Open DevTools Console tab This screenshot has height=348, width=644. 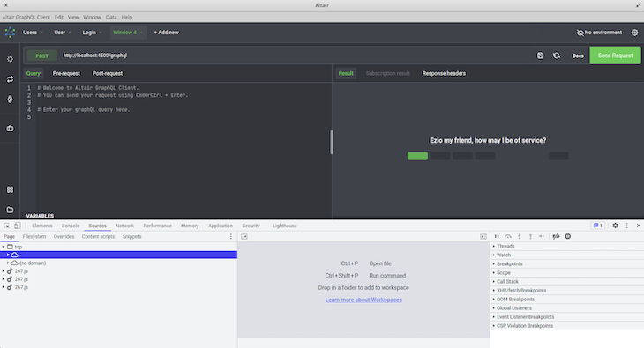(x=71, y=226)
